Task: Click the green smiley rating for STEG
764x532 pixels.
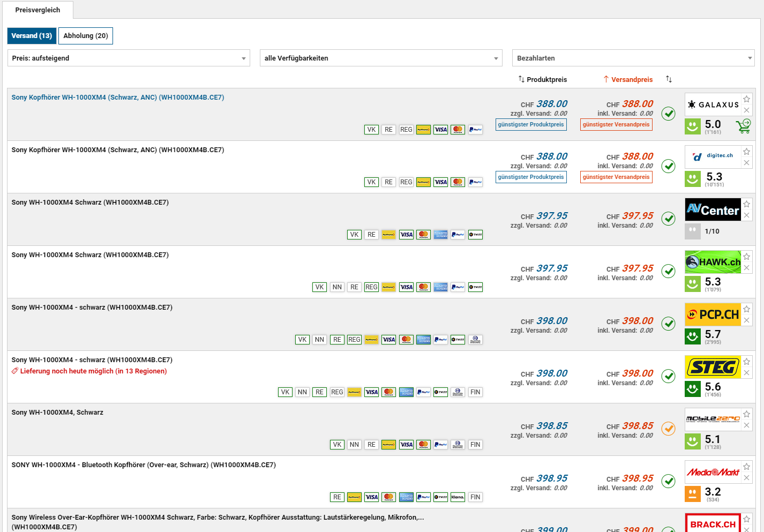Action: pyautogui.click(x=693, y=389)
